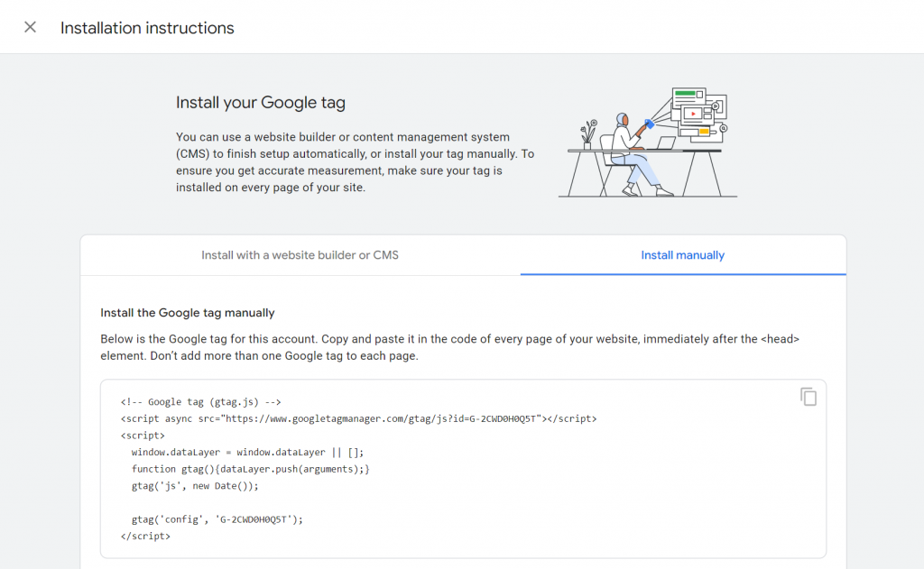Click the gtag('js', new Date()) line

(x=194, y=486)
